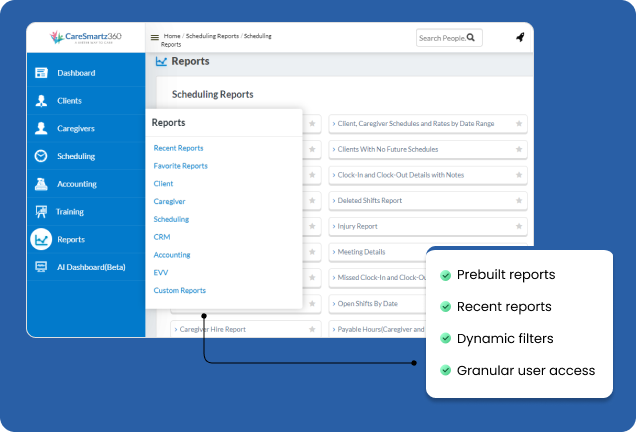Click the Scheduling clock icon
Image resolution: width=636 pixels, height=432 pixels.
point(41,156)
